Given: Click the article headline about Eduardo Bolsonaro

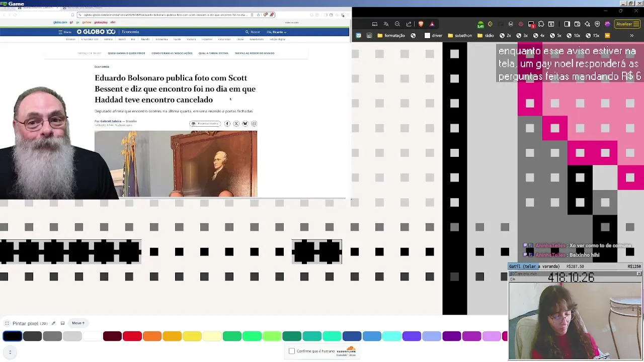Looking at the screenshot, I should click(x=175, y=89).
